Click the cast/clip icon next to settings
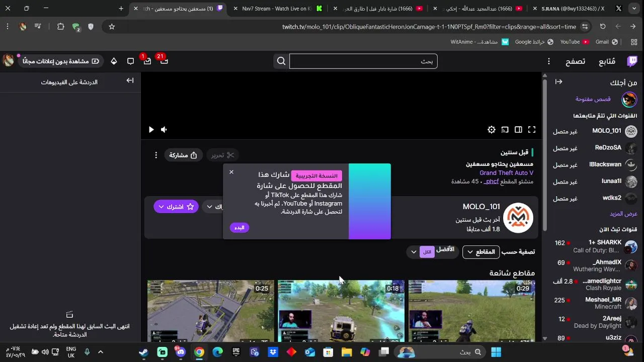 click(x=505, y=130)
